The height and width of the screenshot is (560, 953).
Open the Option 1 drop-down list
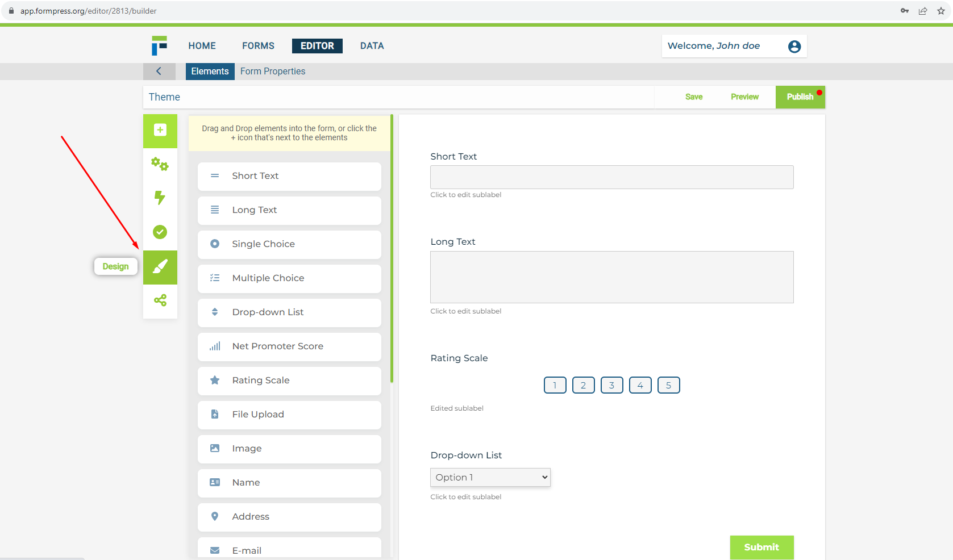490,477
